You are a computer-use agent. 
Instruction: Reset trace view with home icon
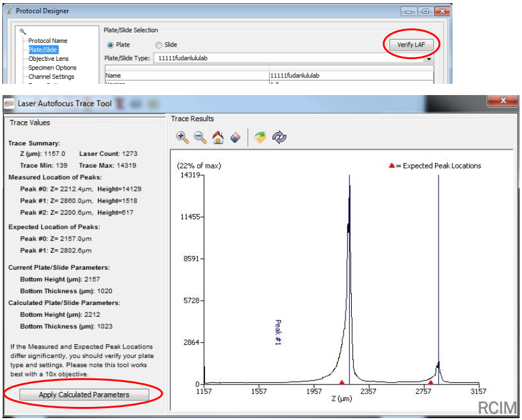coord(217,137)
